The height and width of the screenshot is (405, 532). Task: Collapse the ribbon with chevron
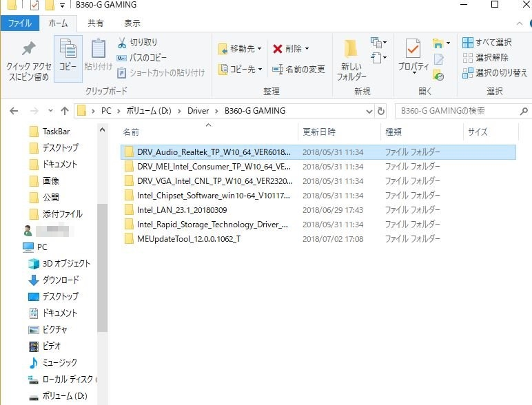[x=519, y=23]
